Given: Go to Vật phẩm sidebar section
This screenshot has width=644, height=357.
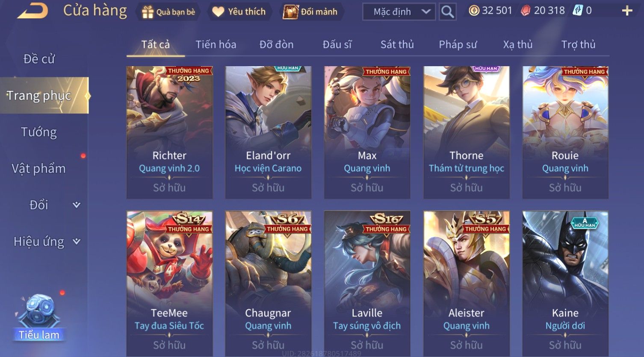Looking at the screenshot, I should (39, 168).
